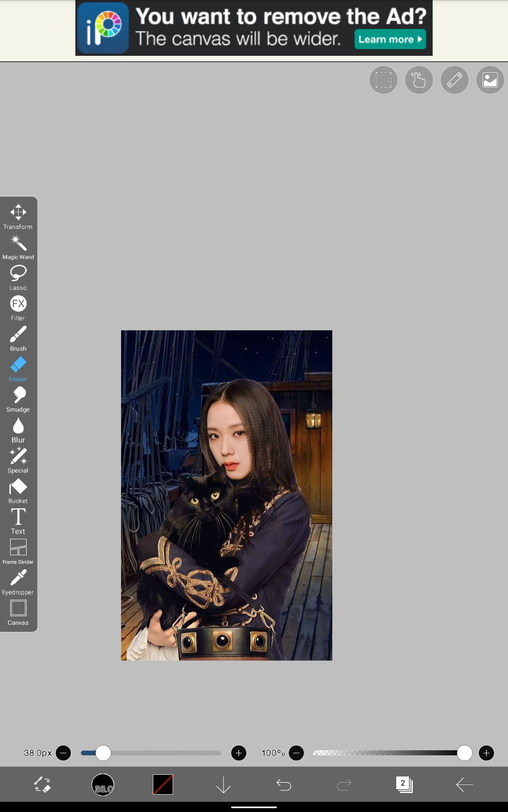Tap the canvas artwork image

point(226,495)
